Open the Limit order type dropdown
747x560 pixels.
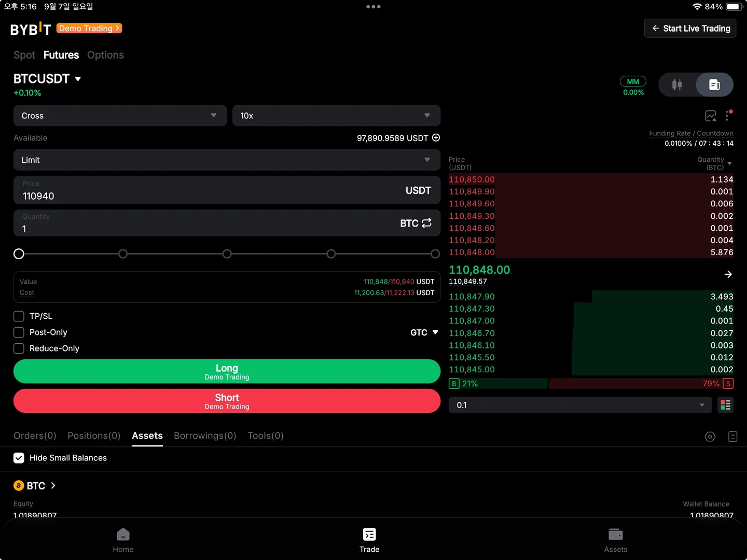227,160
